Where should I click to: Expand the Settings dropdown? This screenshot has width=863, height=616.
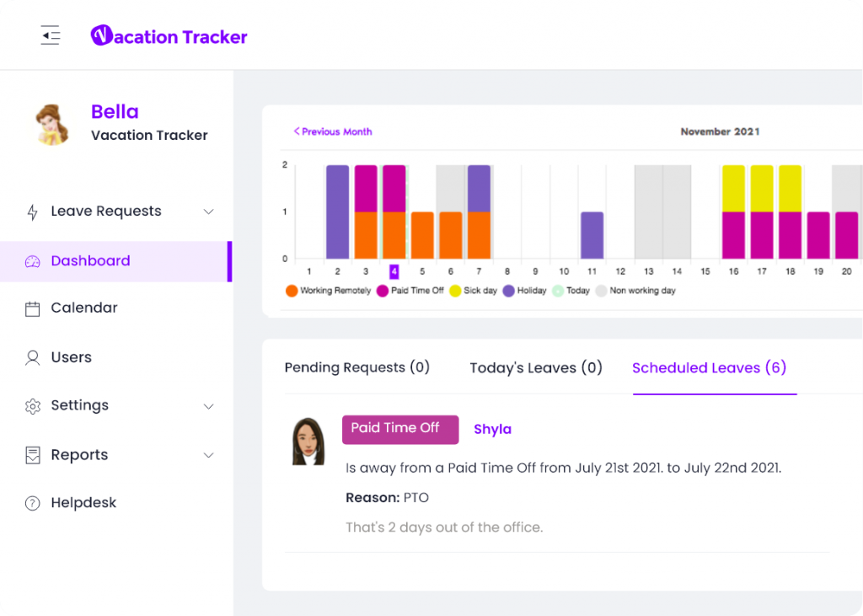point(208,406)
